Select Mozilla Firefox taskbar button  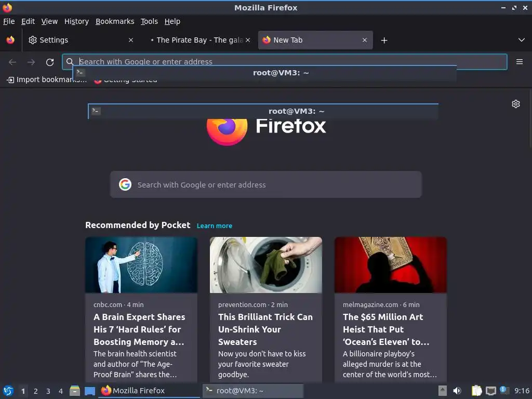pyautogui.click(x=149, y=391)
